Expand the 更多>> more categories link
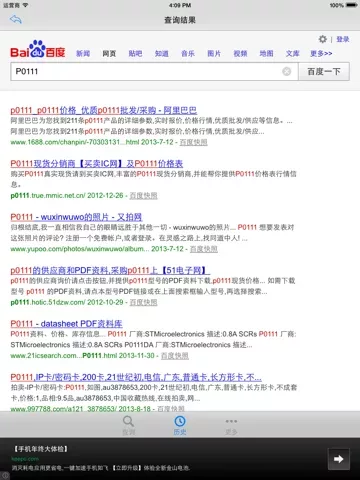 point(321,53)
